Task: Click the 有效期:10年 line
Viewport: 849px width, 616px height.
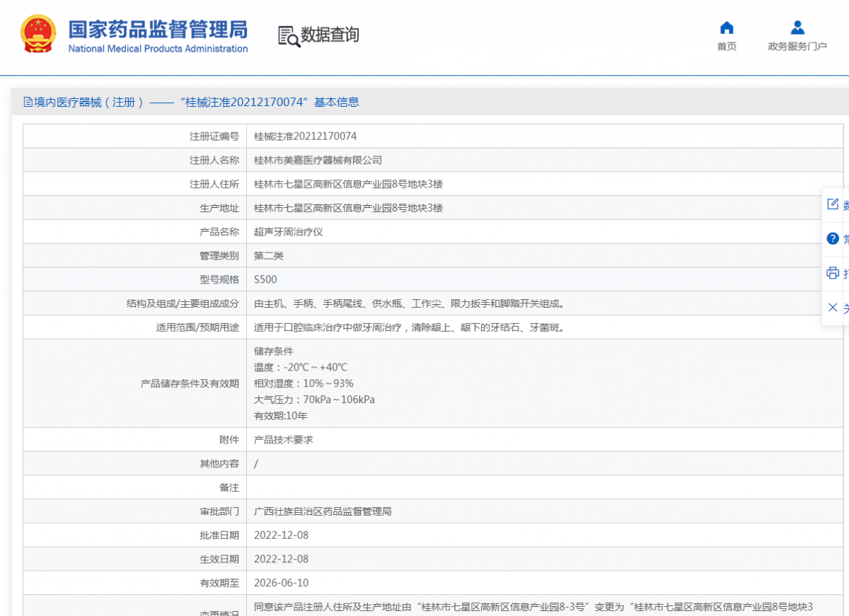Action: coord(280,416)
